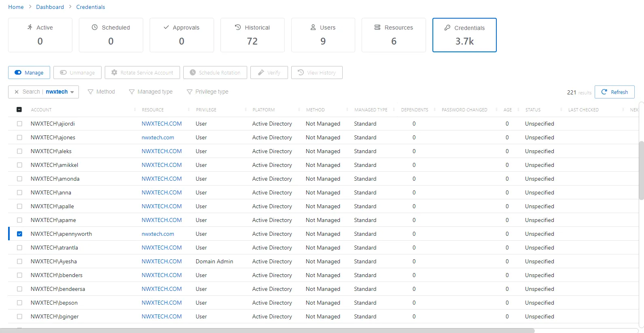Click the View History clock-arrow icon
The image size is (644, 333).
[301, 73]
